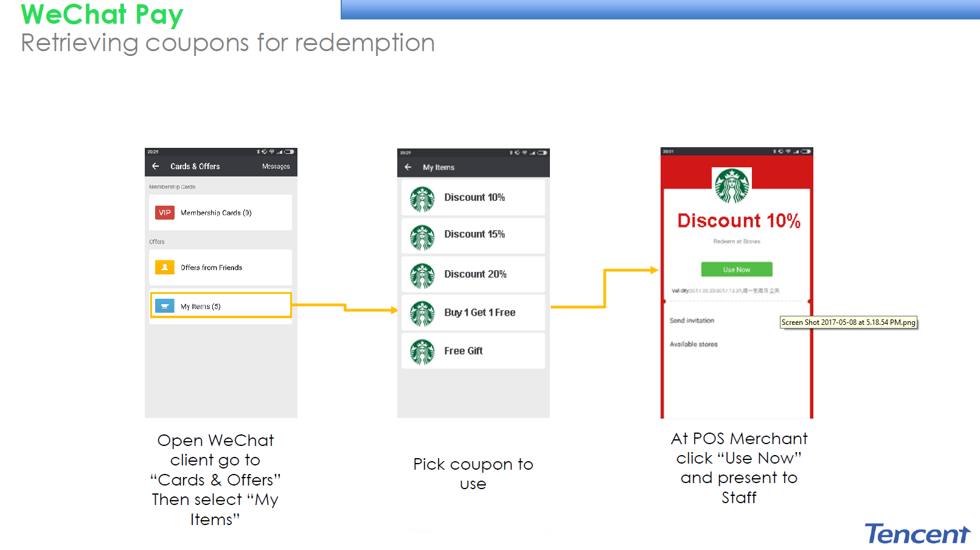980x550 pixels.
Task: Tap battery icon in coupon detail status bar
Action: (806, 151)
